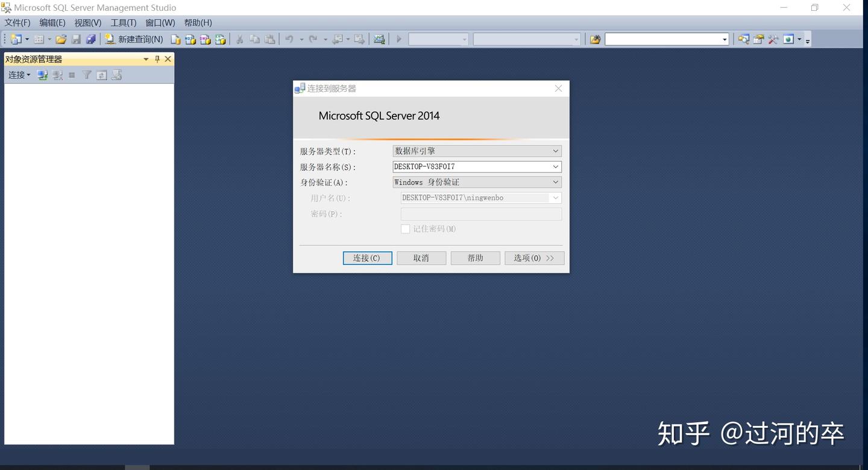Screen dimensions: 868x470
Task: Click the 选项(O) >> button
Action: pos(534,258)
